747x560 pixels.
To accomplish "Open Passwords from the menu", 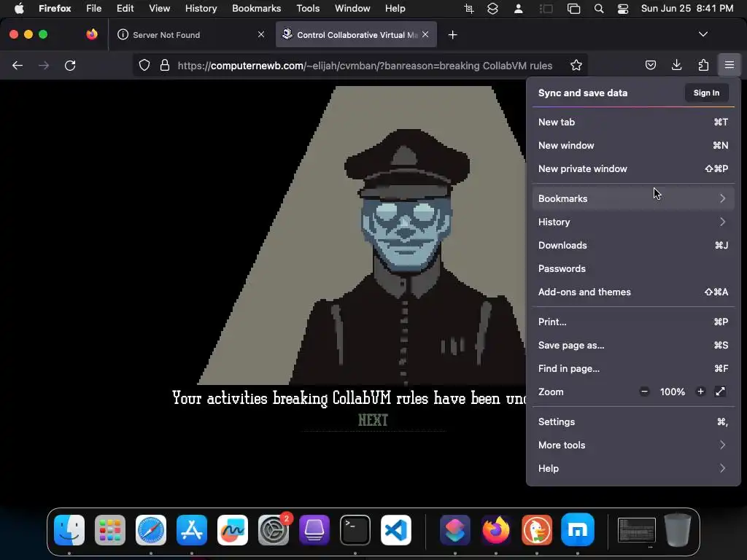I will tap(633, 268).
